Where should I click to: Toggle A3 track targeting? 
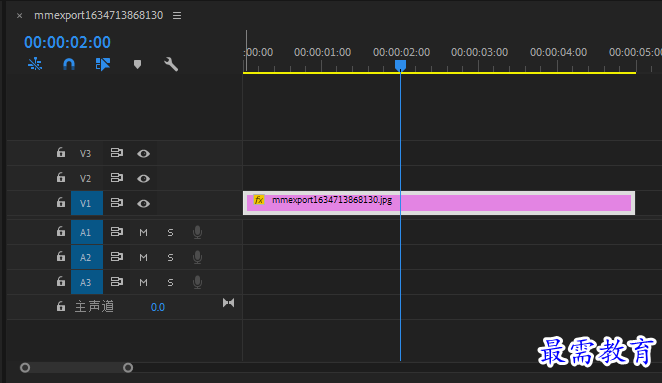(x=87, y=282)
